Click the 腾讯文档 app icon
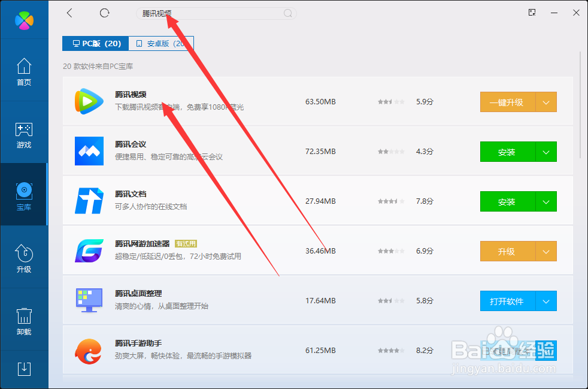Screen dimensions: 588x389 point(89,201)
